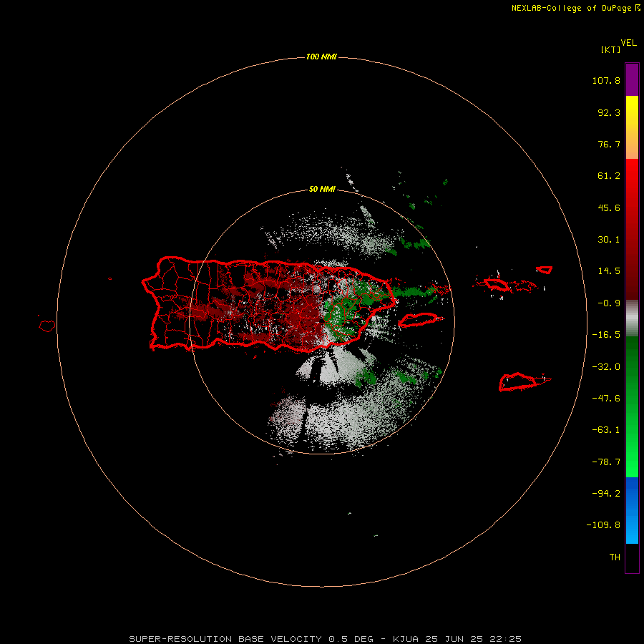
Task: Click the 92.3 velocity scale value
Action: [x=609, y=112]
